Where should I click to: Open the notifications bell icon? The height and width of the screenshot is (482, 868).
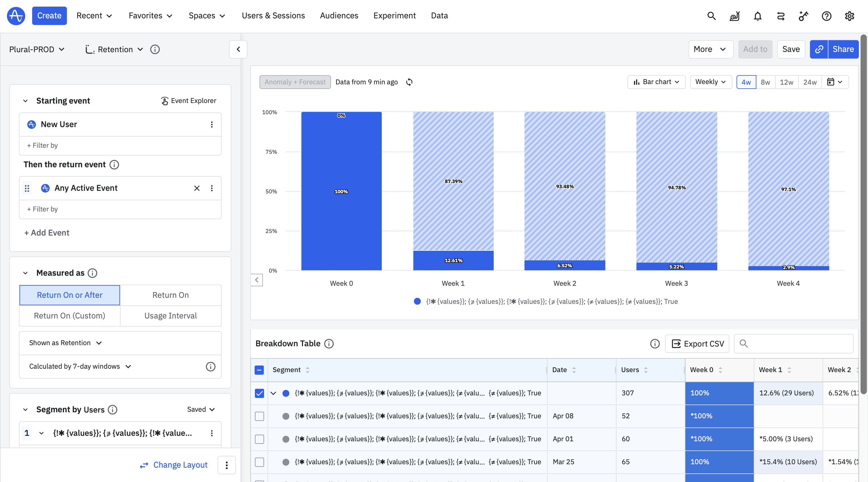click(757, 16)
